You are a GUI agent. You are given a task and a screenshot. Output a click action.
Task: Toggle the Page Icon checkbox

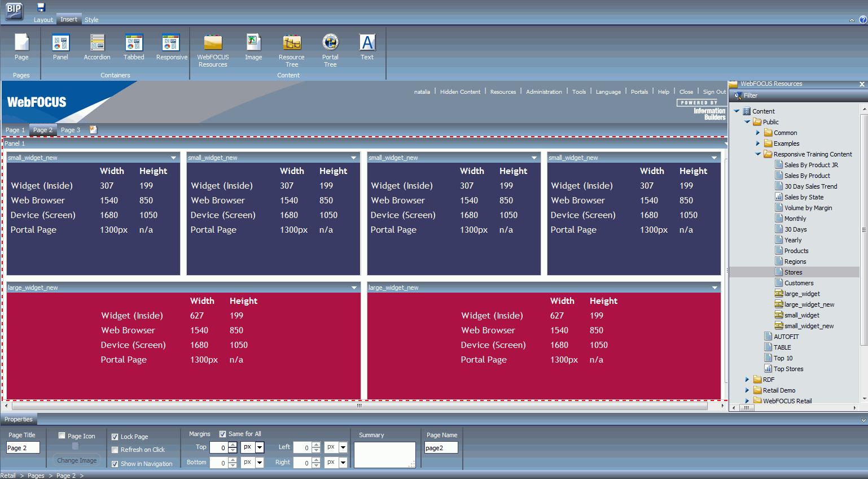[62, 436]
